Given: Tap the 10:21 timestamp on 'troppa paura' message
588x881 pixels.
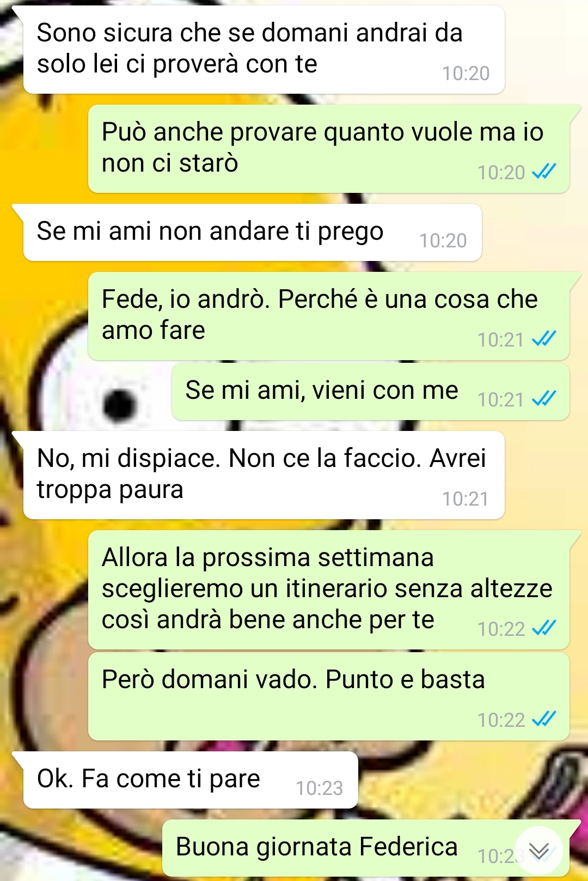Looking at the screenshot, I should pyautogui.click(x=465, y=499).
